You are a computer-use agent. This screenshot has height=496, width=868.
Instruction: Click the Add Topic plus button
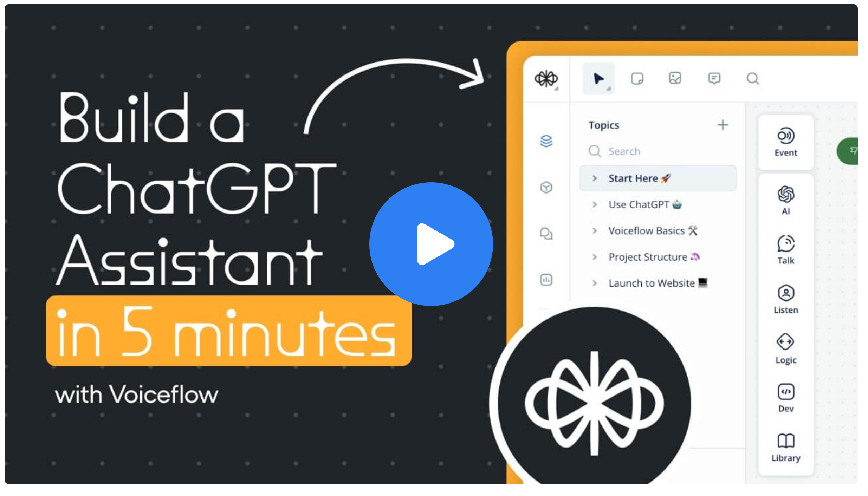tap(723, 125)
